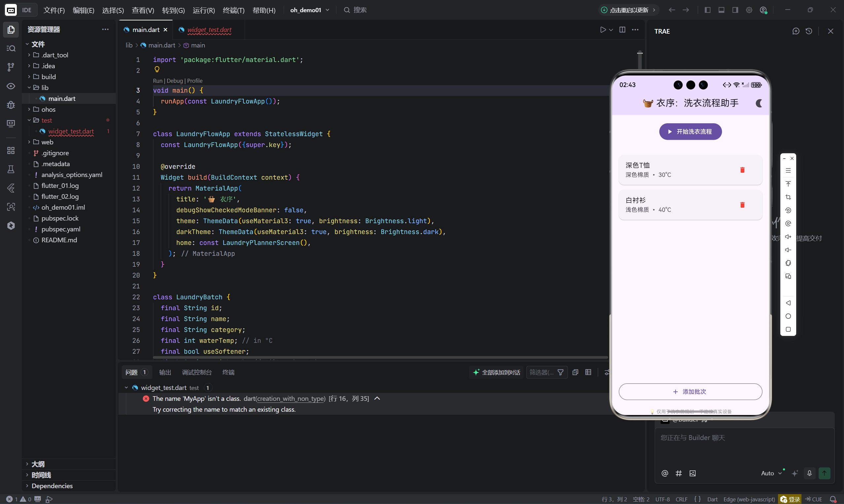Expand the 大纲 outline section

[38, 464]
